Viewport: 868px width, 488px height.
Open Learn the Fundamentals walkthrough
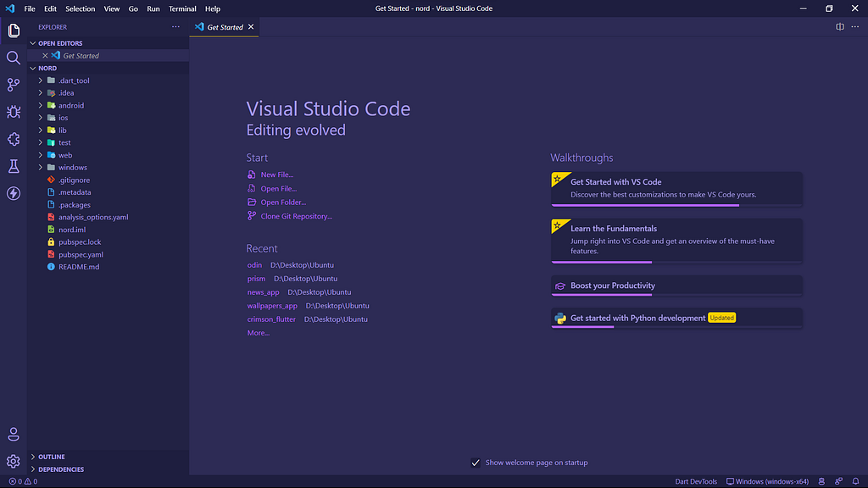click(x=676, y=241)
